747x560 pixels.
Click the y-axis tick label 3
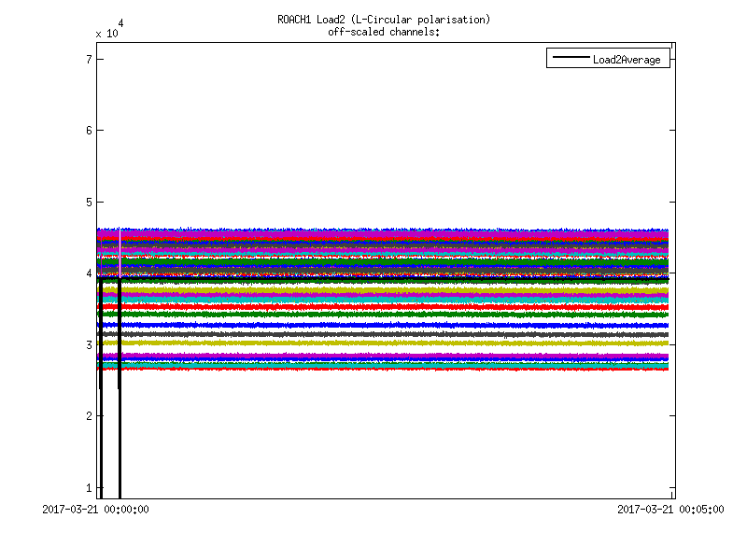click(x=88, y=344)
